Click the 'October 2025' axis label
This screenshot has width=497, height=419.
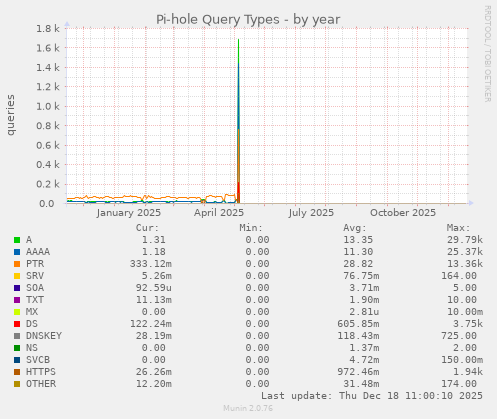tap(403, 213)
